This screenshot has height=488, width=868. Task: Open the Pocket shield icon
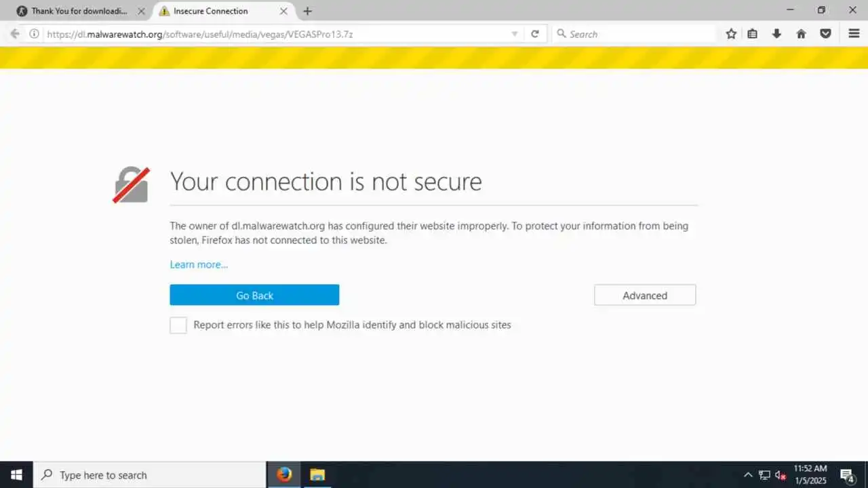pos(825,34)
